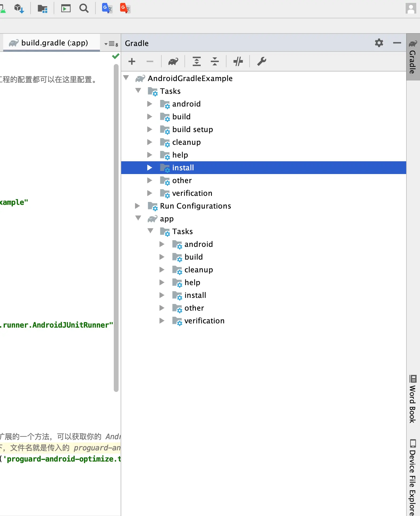Select the build.gradle (:app) editor tab
Screen dimensions: 420x516
[52, 43]
